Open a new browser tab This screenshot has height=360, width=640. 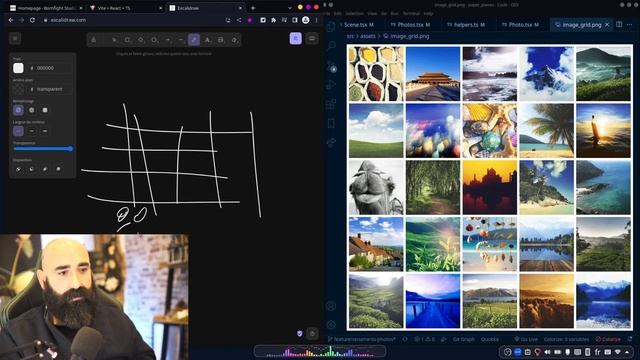coord(253,8)
